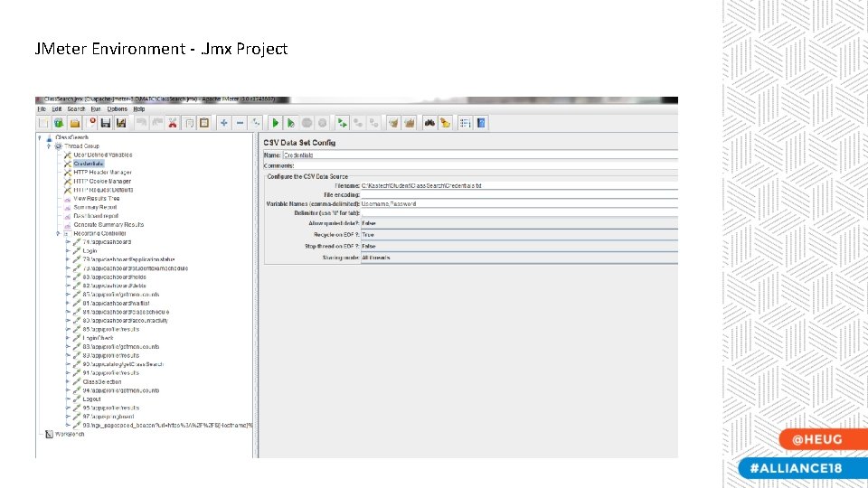Click the Name field containing Credentials
The image size is (868, 488).
point(480,155)
